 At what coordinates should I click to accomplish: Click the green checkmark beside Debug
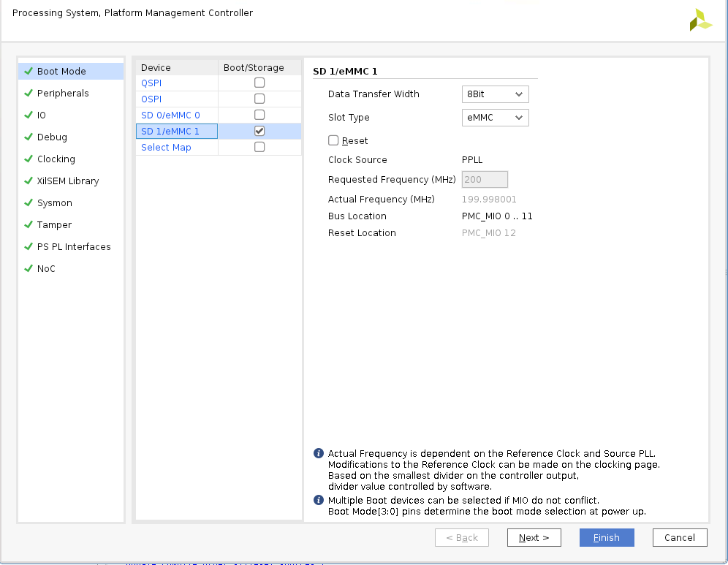pyautogui.click(x=29, y=137)
